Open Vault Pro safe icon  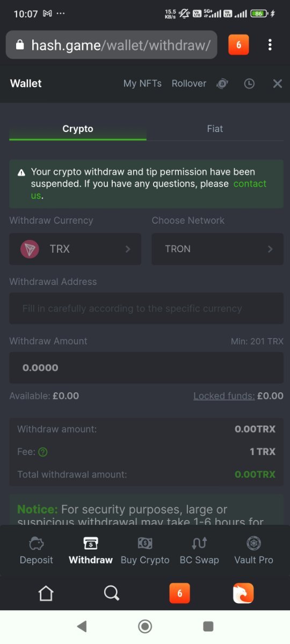pos(253,544)
